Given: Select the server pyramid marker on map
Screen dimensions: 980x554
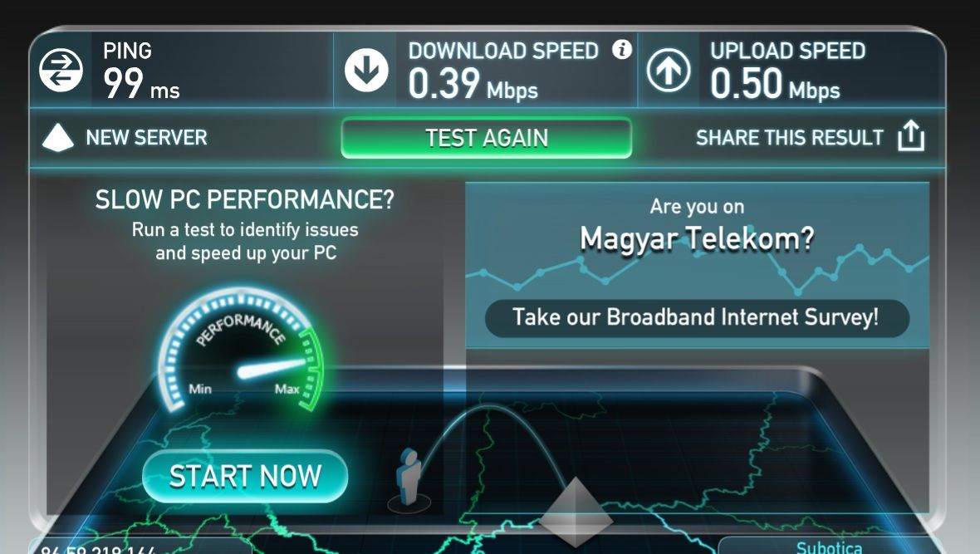Looking at the screenshot, I should [x=576, y=512].
